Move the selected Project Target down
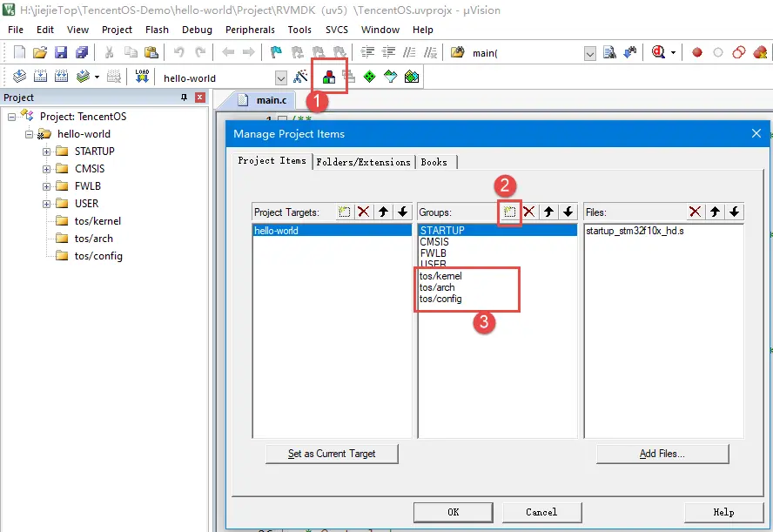Image resolution: width=773 pixels, height=532 pixels. (403, 212)
